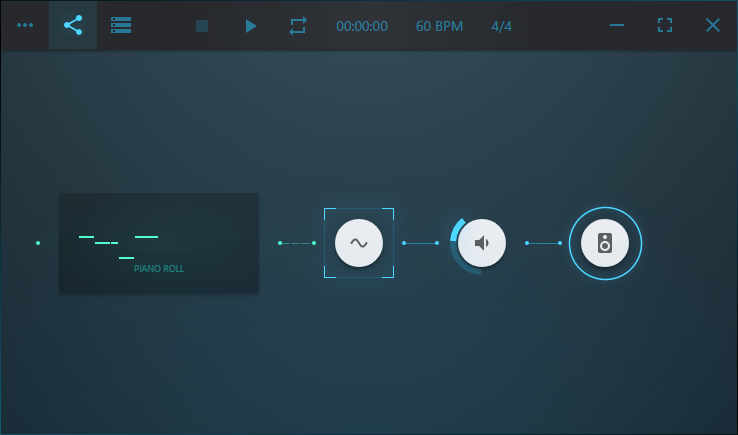The image size is (738, 435).
Task: Click the 00:00:00 time display
Action: [362, 26]
